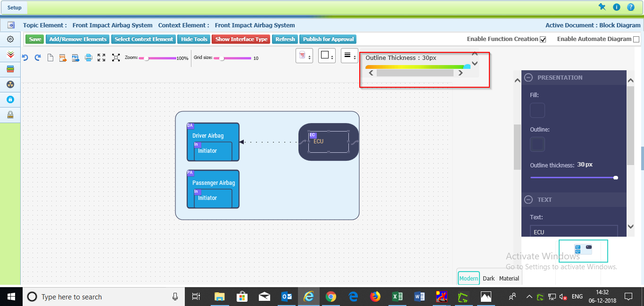Viewport: 644px width, 306px height.
Task: Open Excel from the taskbar
Action: [x=397, y=297]
